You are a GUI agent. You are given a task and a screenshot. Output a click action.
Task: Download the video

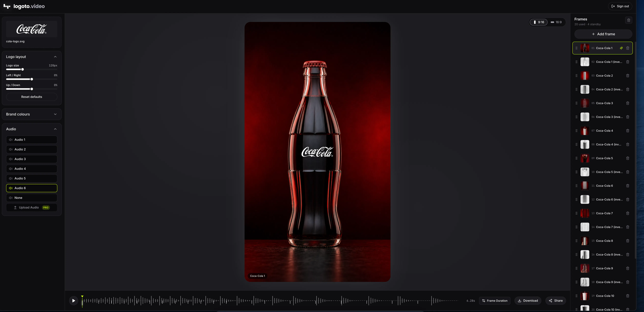(528, 301)
